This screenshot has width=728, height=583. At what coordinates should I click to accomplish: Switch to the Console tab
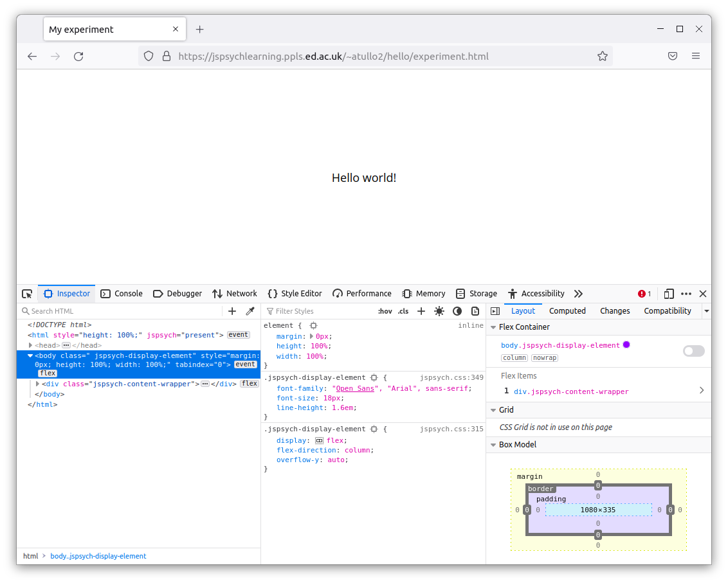(x=122, y=294)
